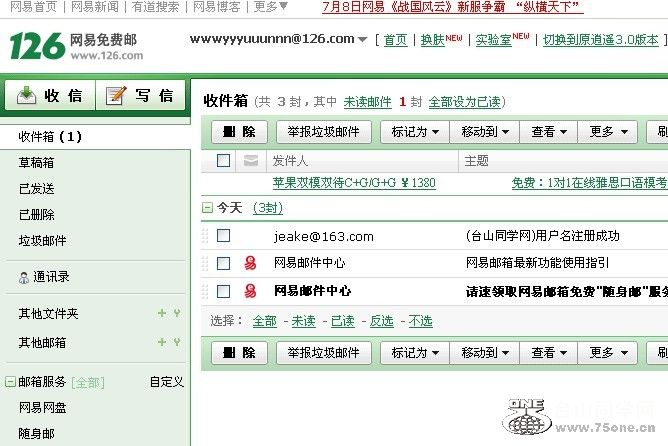Open the bottom toolbar 查看 dropdown
Viewport: 668px width, 446px height.
point(549,353)
